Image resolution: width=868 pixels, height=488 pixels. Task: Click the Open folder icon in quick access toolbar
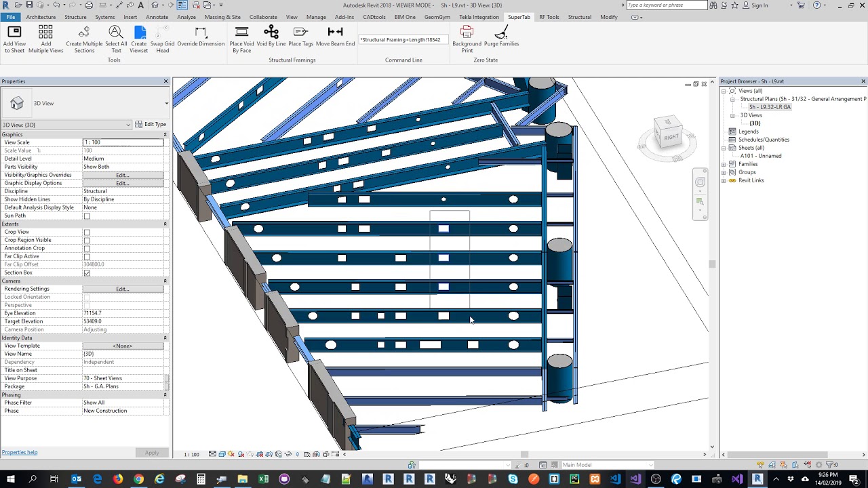18,5
